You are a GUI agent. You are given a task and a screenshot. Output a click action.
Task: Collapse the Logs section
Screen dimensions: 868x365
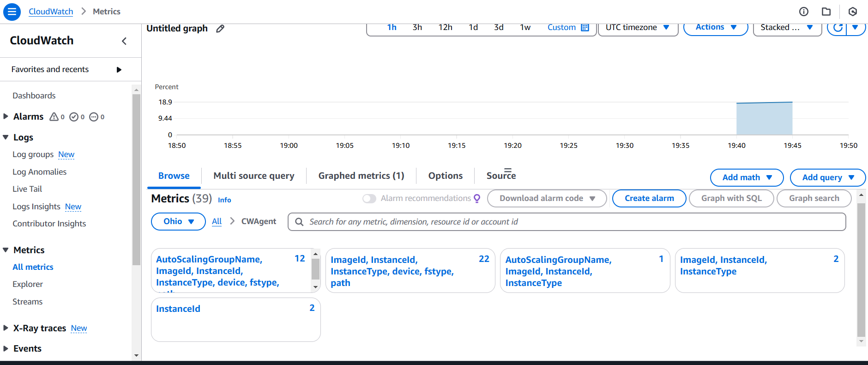click(x=6, y=137)
